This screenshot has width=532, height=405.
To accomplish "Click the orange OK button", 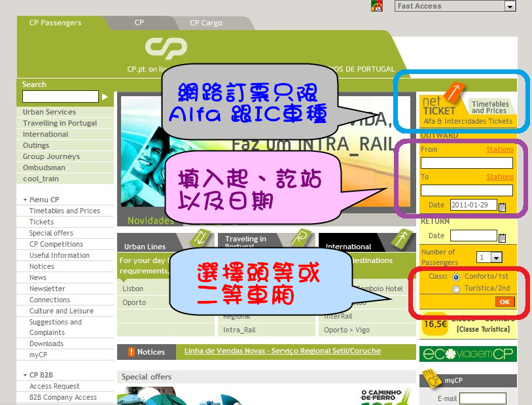I will tap(505, 302).
